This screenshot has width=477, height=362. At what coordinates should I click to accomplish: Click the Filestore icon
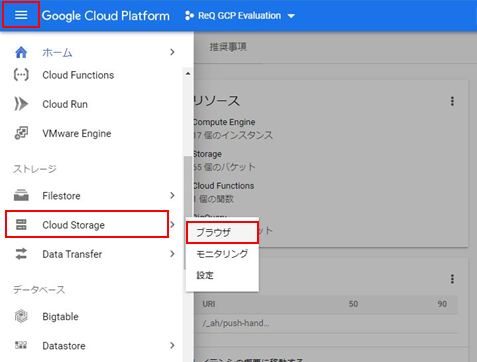(x=21, y=195)
